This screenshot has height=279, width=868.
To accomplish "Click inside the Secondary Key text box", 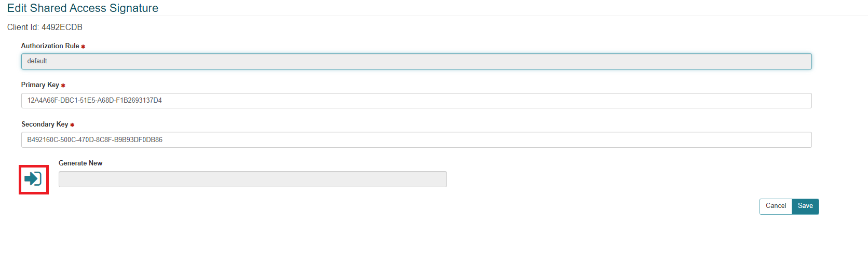I will click(x=416, y=140).
